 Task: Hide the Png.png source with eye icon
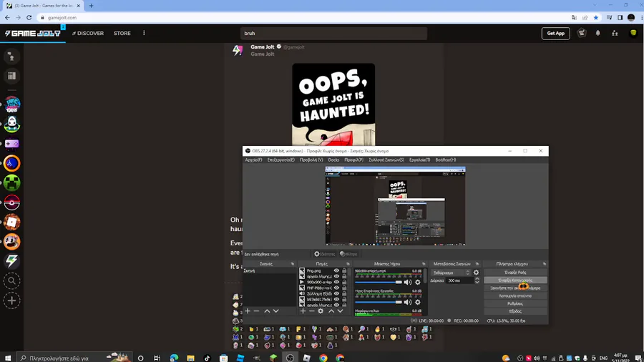336,271
